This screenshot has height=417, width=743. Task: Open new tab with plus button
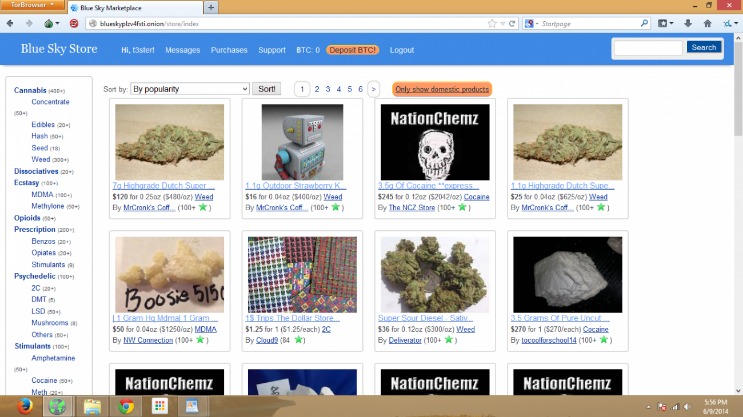point(211,7)
